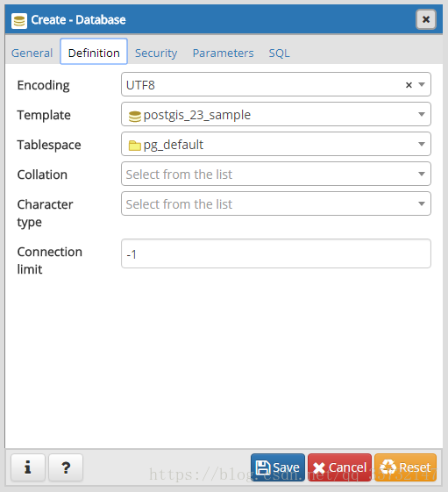448x492 pixels.
Task: Reset the form fields
Action: click(405, 467)
